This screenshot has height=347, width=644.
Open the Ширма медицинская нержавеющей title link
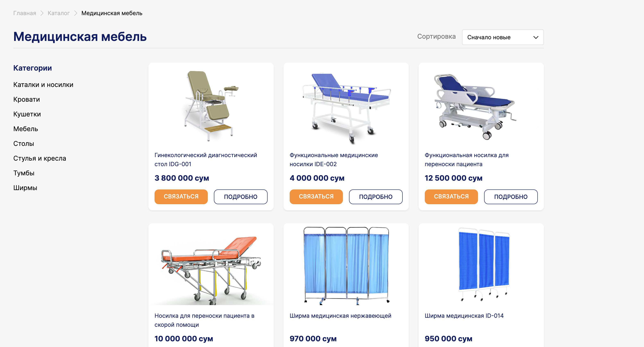coord(340,316)
